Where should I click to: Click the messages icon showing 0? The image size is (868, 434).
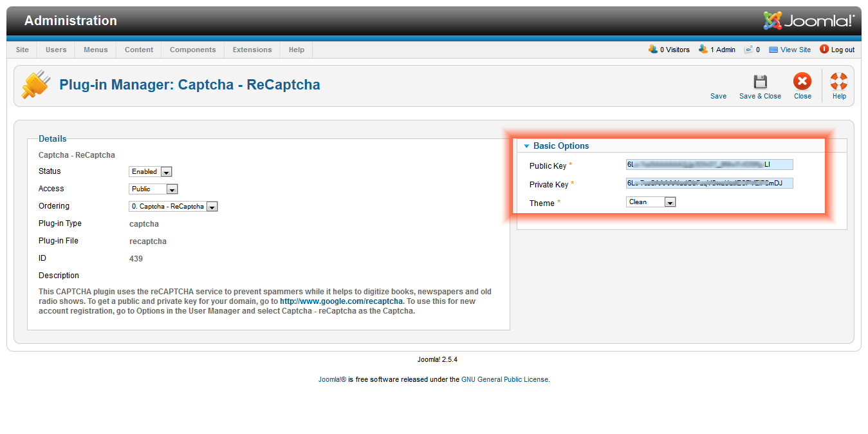tap(748, 50)
